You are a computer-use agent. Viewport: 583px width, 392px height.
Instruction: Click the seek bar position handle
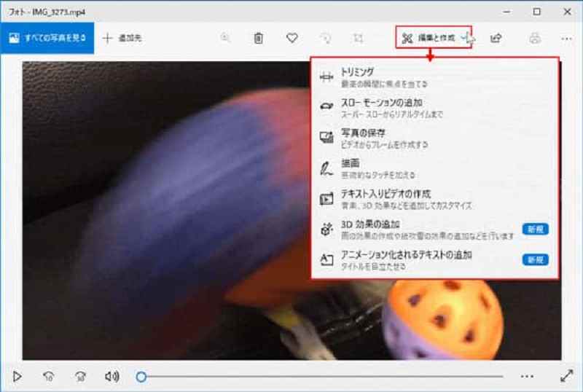pyautogui.click(x=141, y=377)
